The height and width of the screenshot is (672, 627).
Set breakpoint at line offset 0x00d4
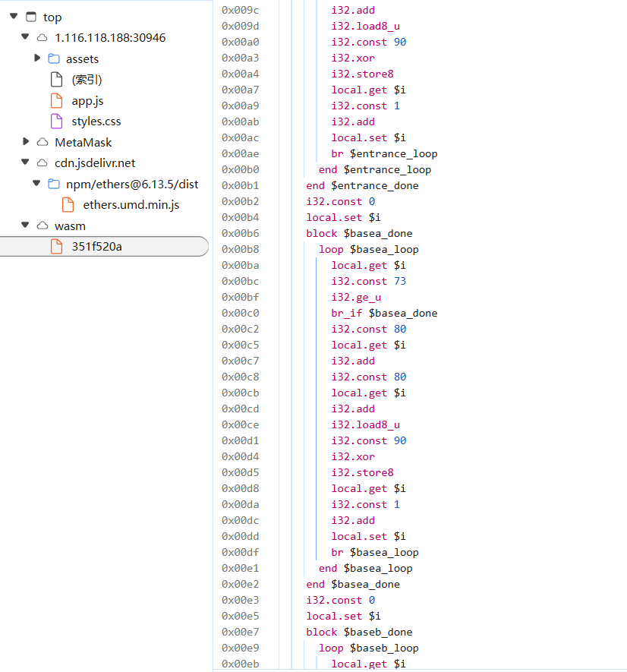(x=241, y=456)
